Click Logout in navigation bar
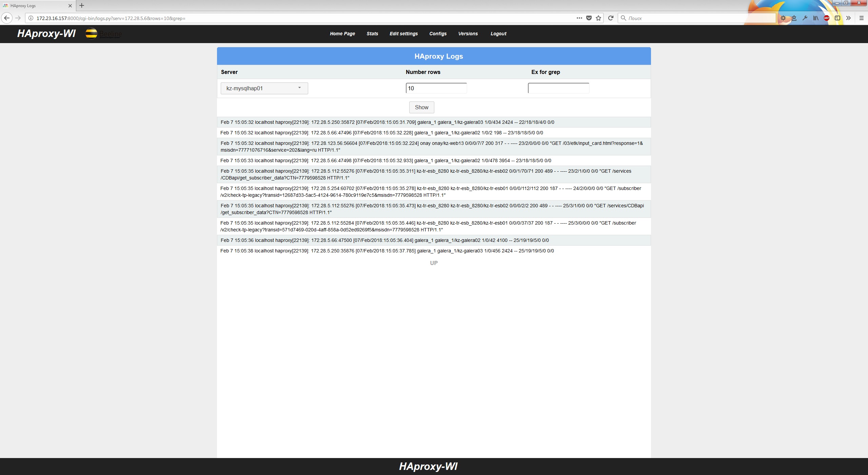The image size is (868, 475). click(498, 34)
